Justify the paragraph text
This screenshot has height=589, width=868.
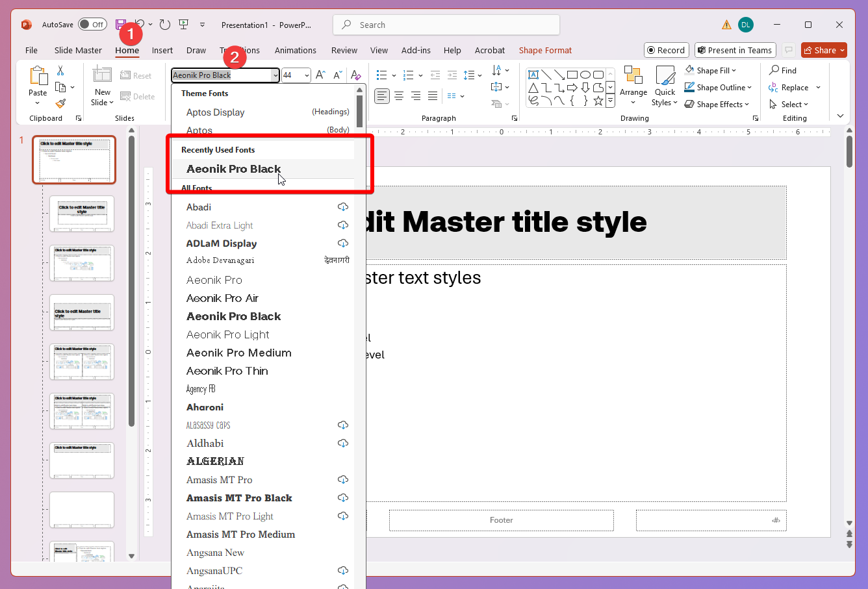click(x=433, y=96)
